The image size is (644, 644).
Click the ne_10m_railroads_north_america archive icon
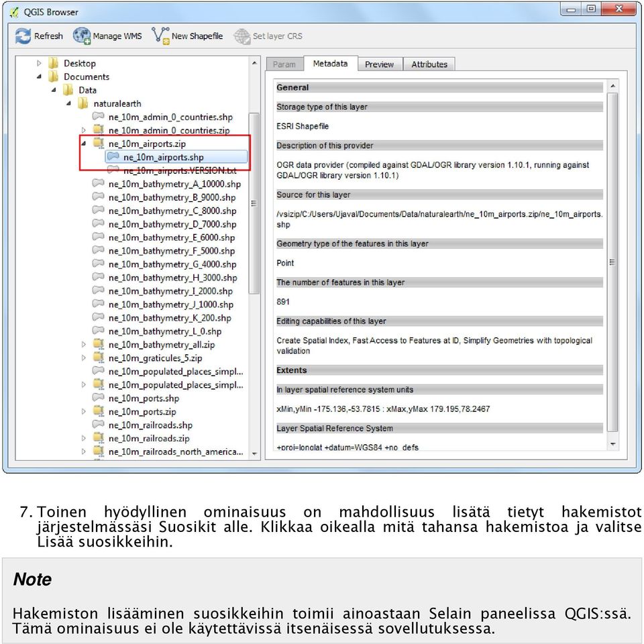(x=99, y=451)
